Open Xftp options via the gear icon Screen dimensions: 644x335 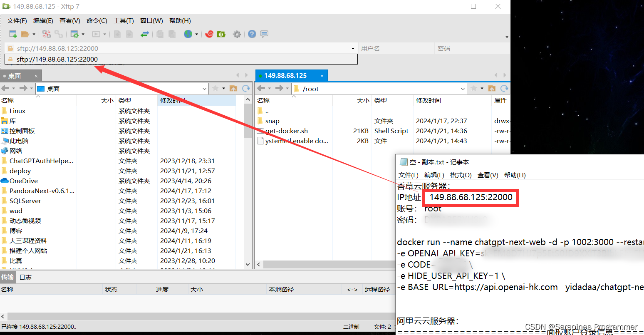coord(236,34)
